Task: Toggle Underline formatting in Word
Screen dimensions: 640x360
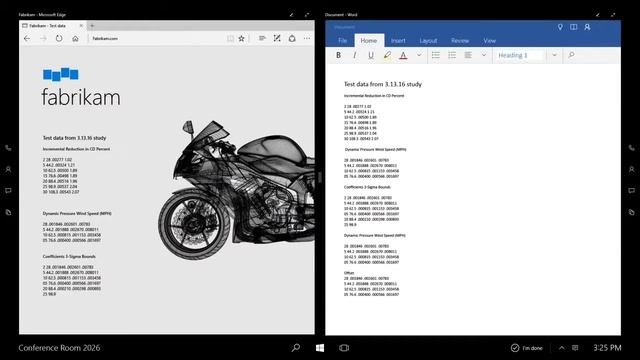Action: pos(371,55)
